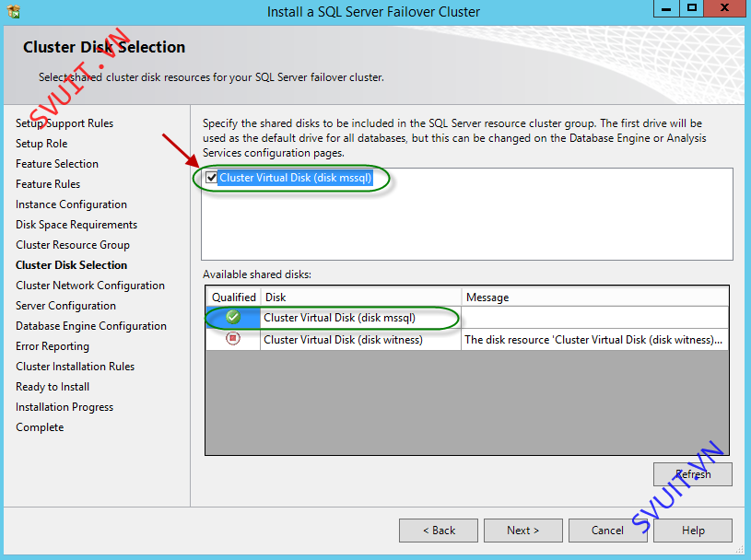Select the Installation Progress step
751x560 pixels.
tap(65, 407)
